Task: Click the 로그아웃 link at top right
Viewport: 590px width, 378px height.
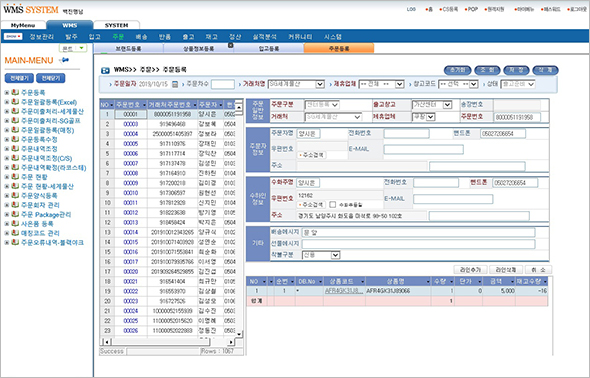Action: (x=577, y=9)
